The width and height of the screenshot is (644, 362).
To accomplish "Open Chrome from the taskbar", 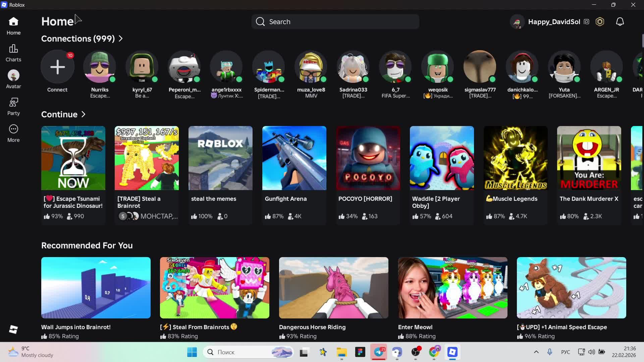I will click(x=434, y=352).
